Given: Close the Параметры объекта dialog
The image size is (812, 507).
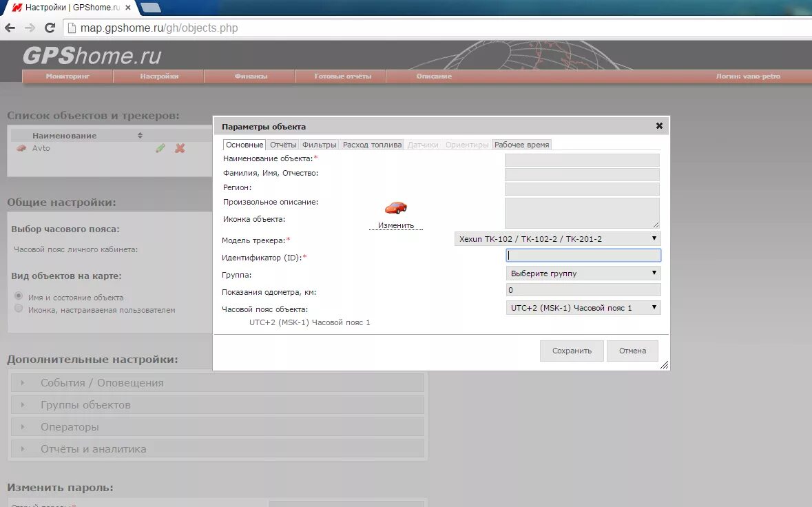Looking at the screenshot, I should pyautogui.click(x=659, y=126).
